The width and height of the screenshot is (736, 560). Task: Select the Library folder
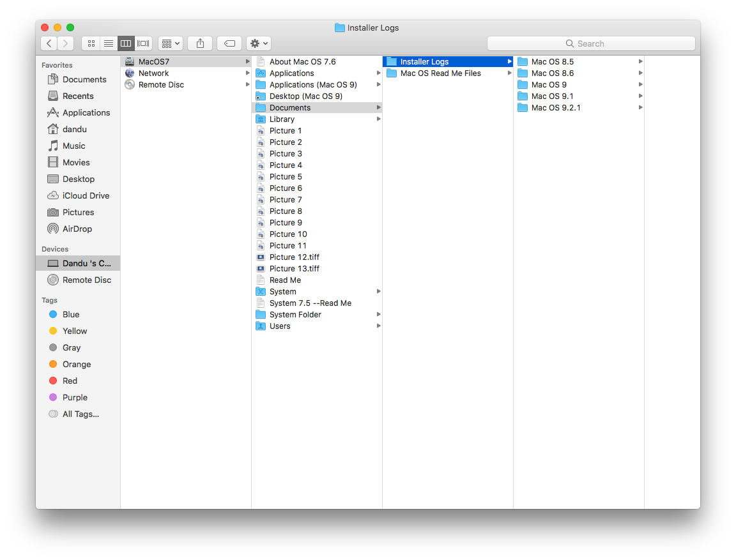tap(317, 119)
